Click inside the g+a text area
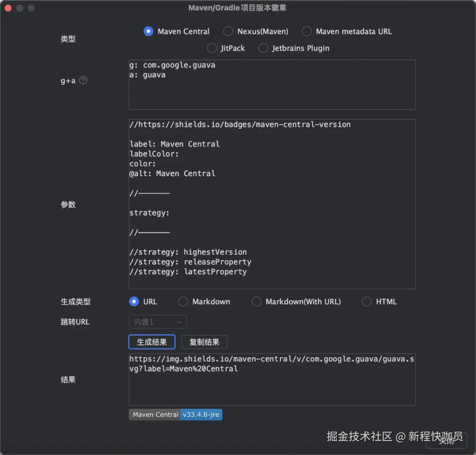The image size is (476, 455). [x=272, y=85]
